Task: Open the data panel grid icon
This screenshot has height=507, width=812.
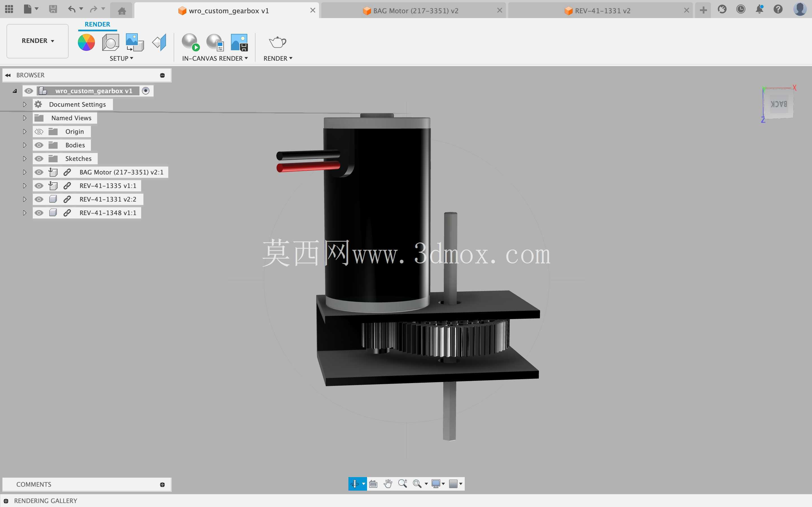Action: point(9,9)
